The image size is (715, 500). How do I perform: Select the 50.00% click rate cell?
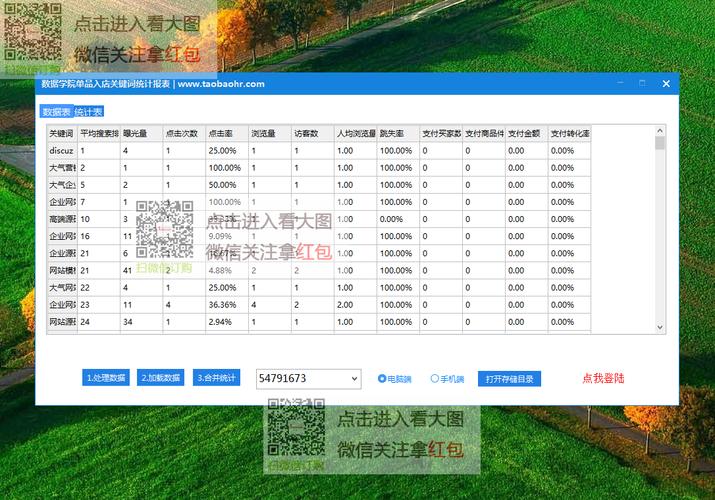227,185
